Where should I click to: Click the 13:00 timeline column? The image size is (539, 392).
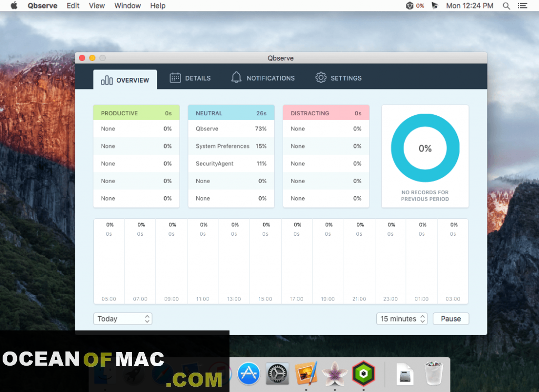point(234,261)
